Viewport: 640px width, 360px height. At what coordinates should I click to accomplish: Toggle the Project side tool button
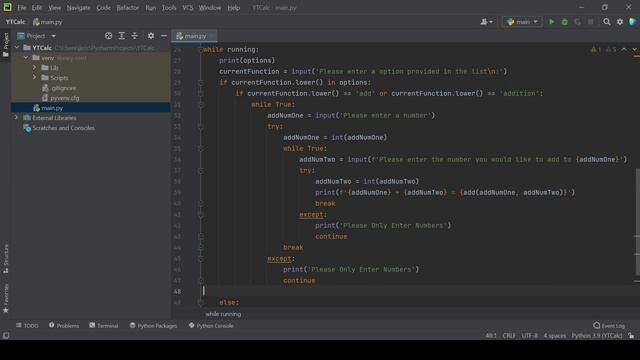point(5,45)
